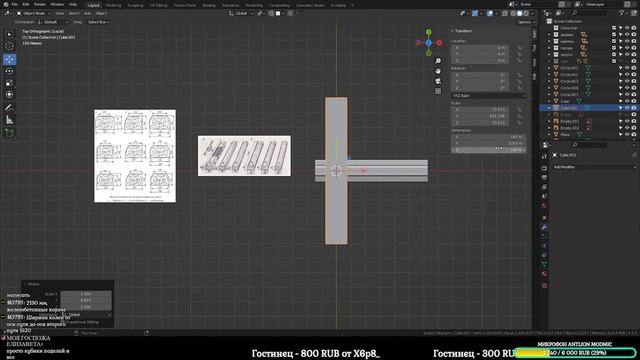Disable render for Empty.001 camera icon
The height and width of the screenshot is (360, 640).
(633, 121)
